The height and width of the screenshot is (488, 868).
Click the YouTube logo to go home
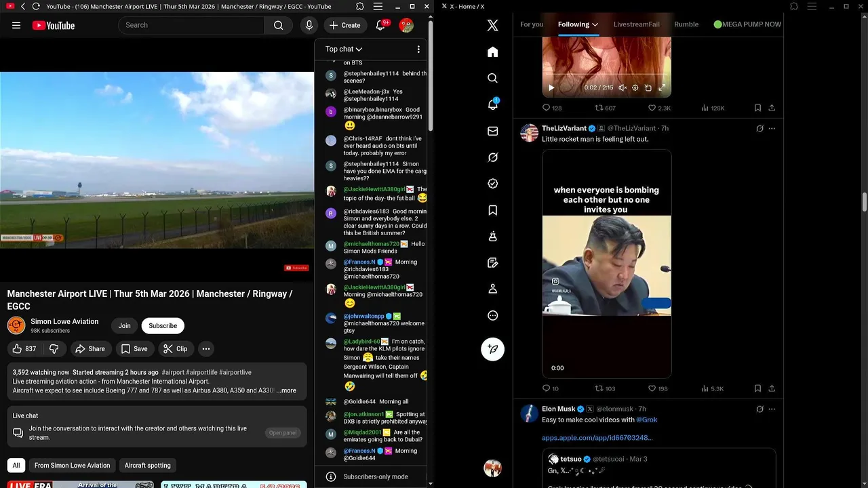pos(54,25)
